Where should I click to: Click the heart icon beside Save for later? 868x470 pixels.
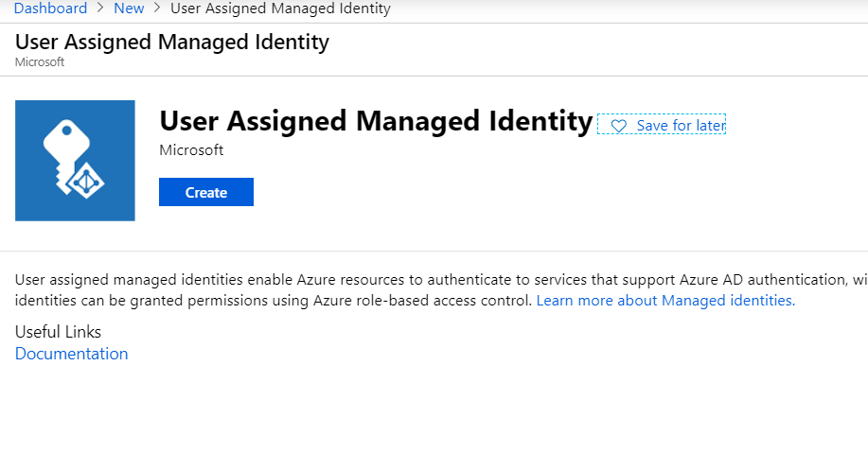(618, 126)
